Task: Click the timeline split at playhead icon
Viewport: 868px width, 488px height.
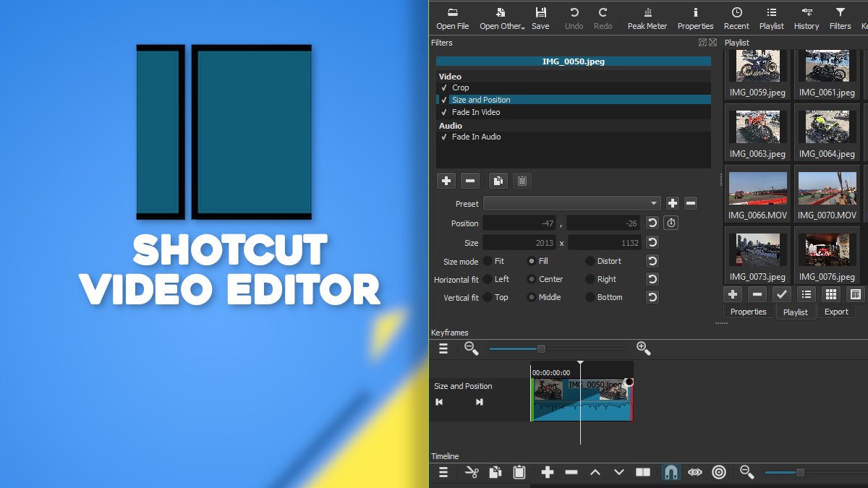Action: pyautogui.click(x=643, y=472)
